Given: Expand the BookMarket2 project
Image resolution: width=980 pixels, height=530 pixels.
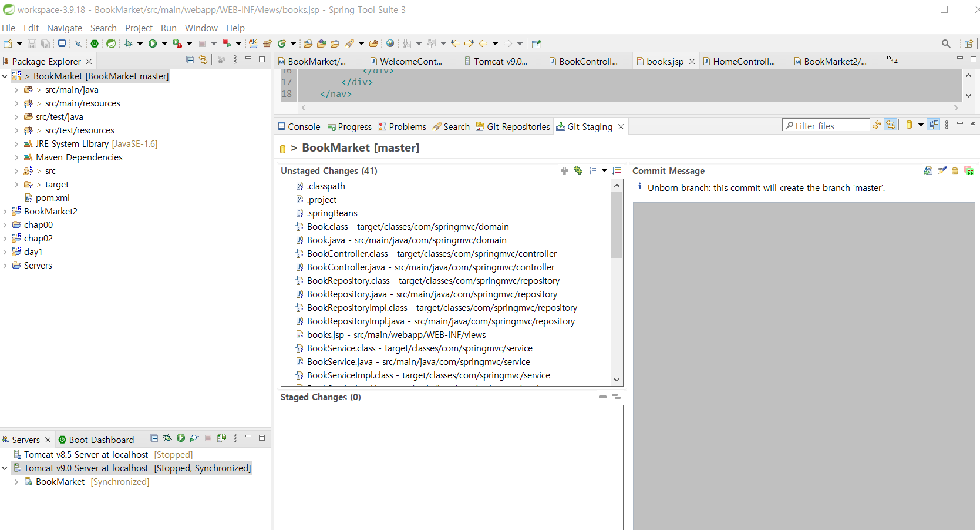Looking at the screenshot, I should [5, 212].
